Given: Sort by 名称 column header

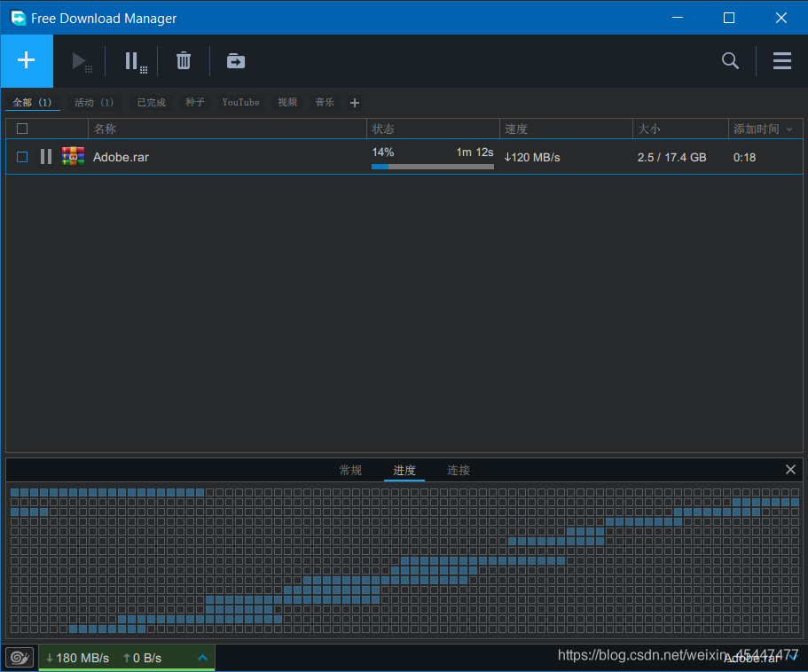Looking at the screenshot, I should [x=227, y=129].
